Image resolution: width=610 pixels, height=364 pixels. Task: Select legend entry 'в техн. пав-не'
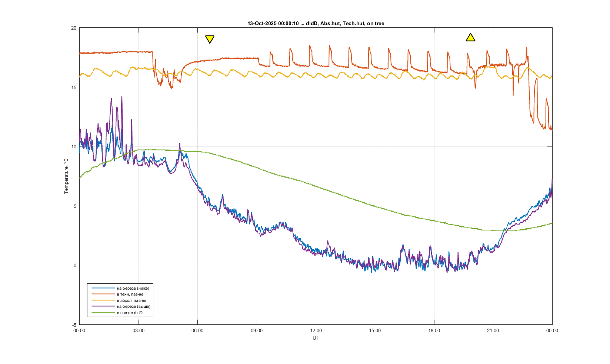coord(130,294)
